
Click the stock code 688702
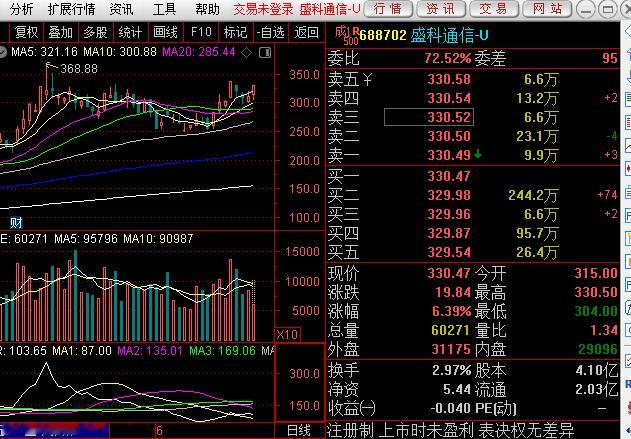(383, 35)
